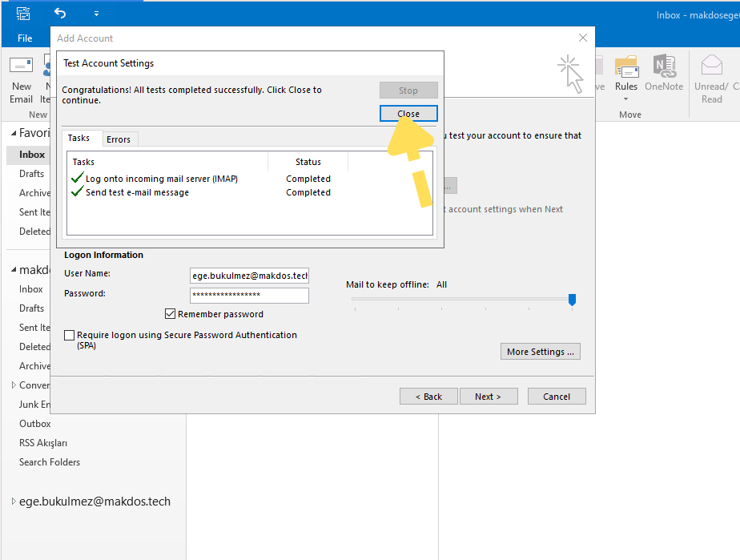
Task: Click the Tasks column header in list
Action: pyautogui.click(x=167, y=162)
